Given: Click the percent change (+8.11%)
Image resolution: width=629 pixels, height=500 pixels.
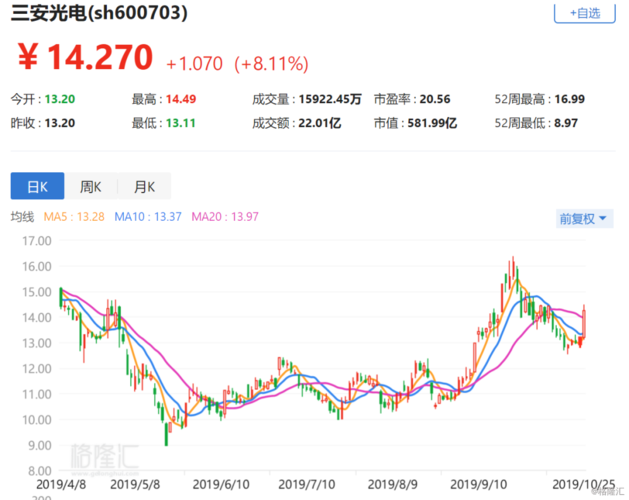Looking at the screenshot, I should point(271,63).
